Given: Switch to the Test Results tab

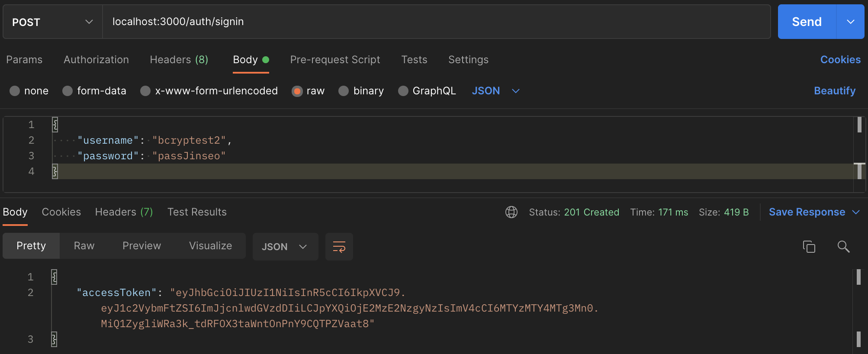Looking at the screenshot, I should click(197, 212).
